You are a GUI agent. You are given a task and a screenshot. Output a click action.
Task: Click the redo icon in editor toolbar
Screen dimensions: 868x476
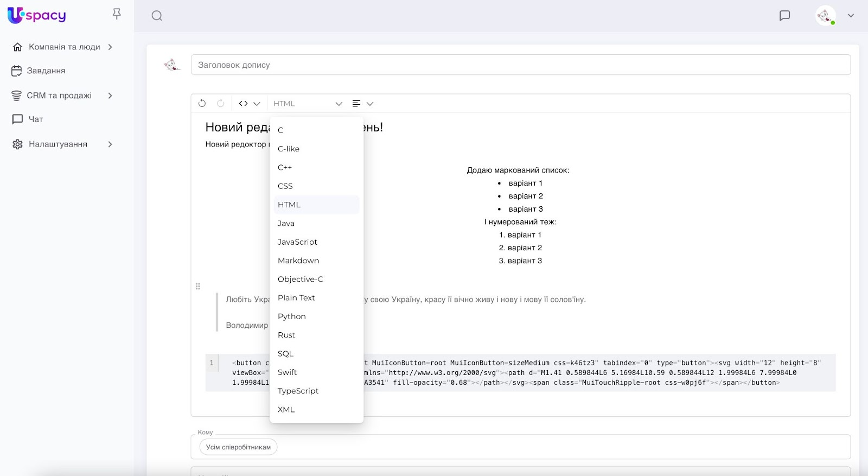[221, 103]
